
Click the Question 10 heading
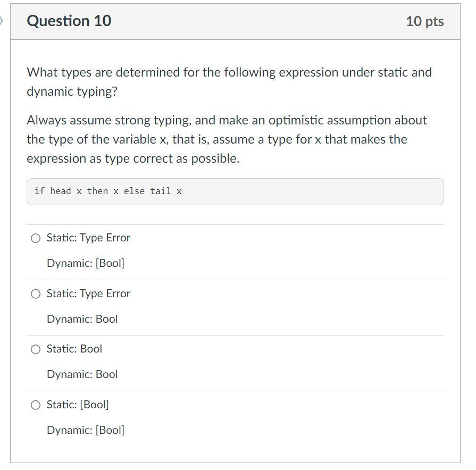pos(69,21)
